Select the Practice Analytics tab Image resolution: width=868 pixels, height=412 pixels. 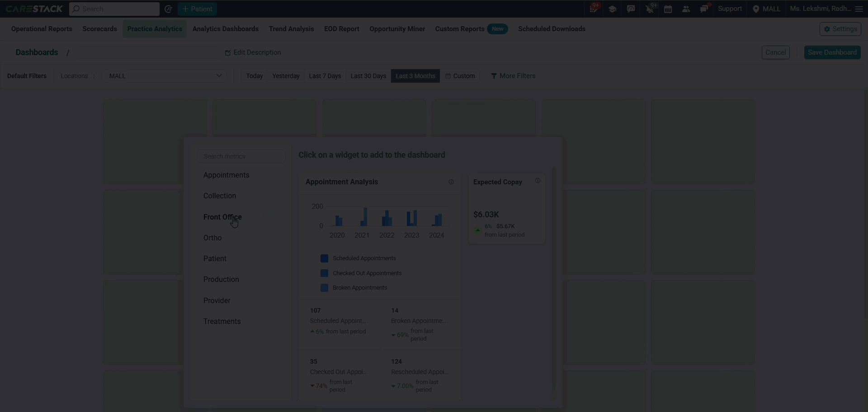[x=155, y=29]
